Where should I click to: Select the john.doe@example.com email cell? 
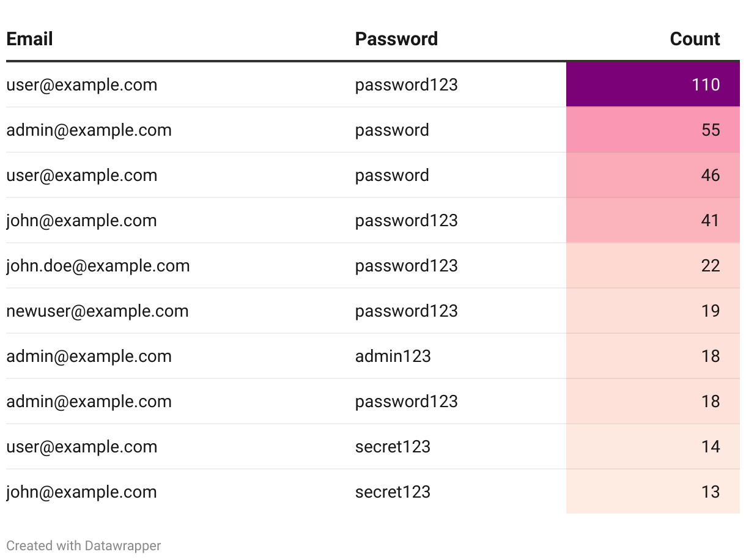98,265
